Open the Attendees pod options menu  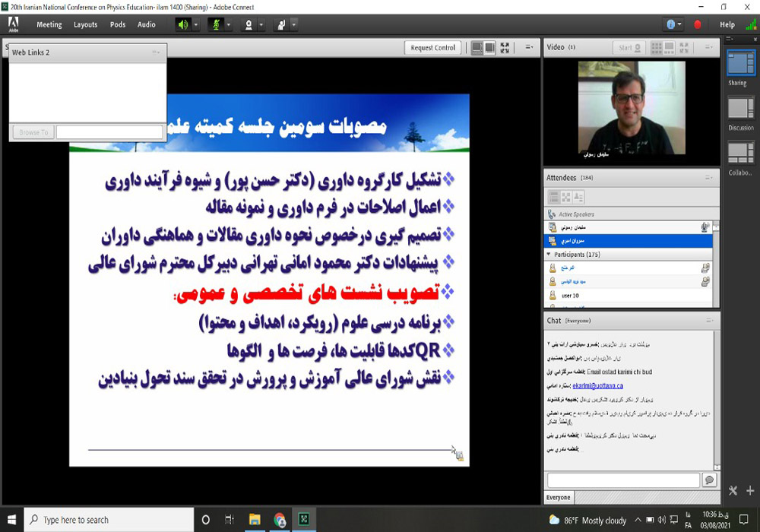tap(708, 178)
